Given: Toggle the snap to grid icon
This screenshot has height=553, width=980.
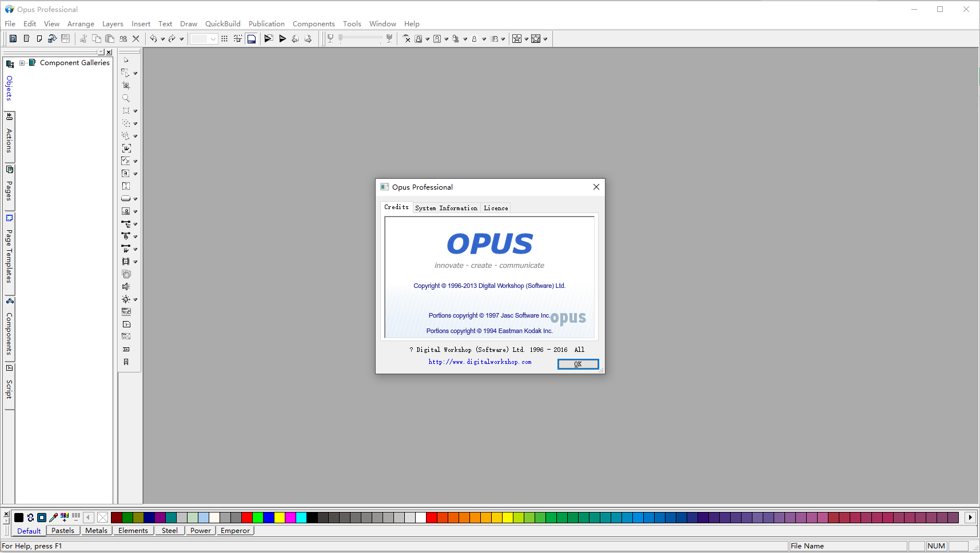Looking at the screenshot, I should 238,39.
